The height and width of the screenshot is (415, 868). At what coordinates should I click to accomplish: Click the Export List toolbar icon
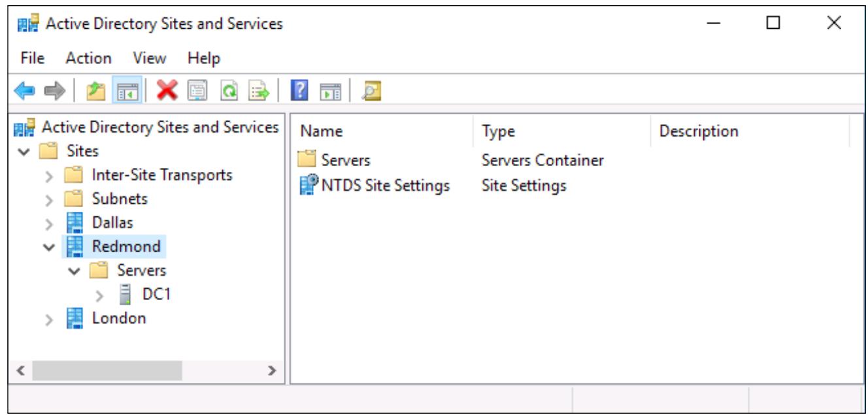click(x=259, y=91)
